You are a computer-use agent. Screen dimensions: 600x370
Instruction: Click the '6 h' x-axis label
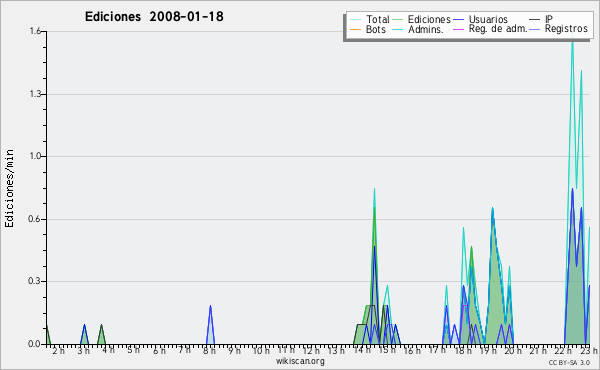tap(159, 350)
